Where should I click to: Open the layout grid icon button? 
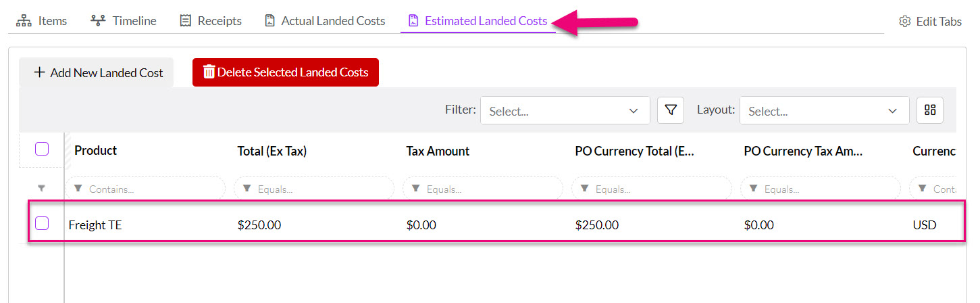929,110
